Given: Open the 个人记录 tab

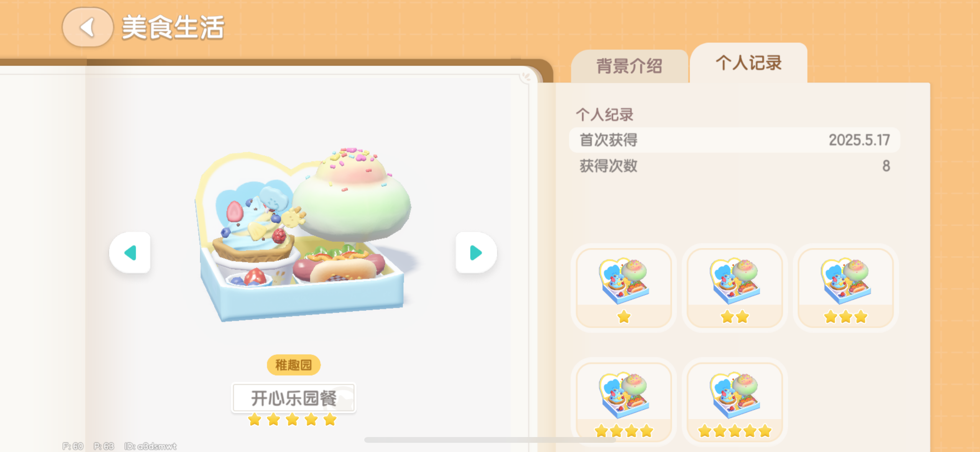Looking at the screenshot, I should [x=748, y=63].
